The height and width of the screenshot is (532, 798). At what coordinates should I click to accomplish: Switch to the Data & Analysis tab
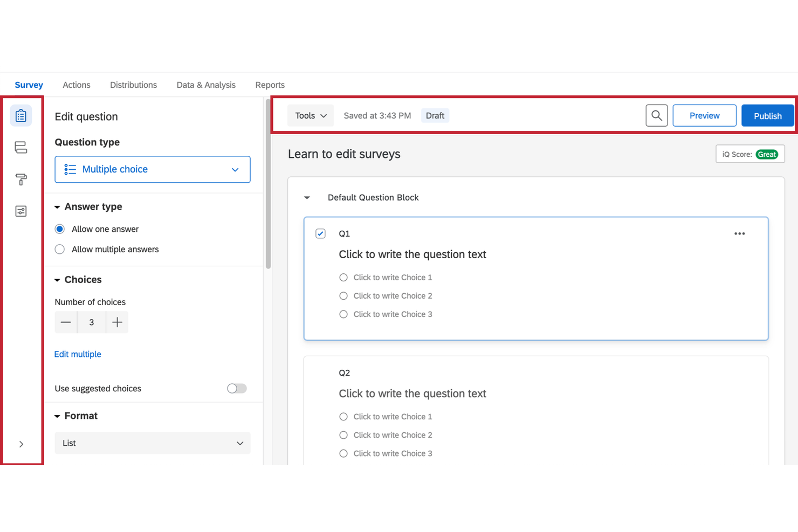point(205,85)
